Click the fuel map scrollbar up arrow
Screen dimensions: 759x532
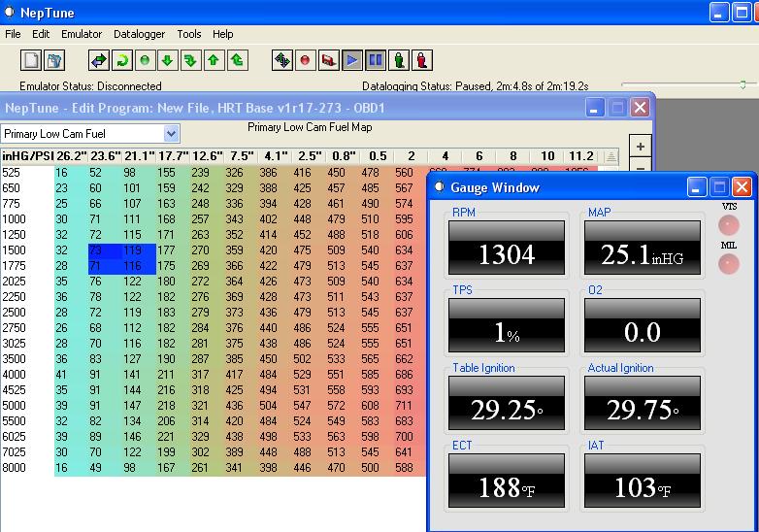click(x=610, y=157)
